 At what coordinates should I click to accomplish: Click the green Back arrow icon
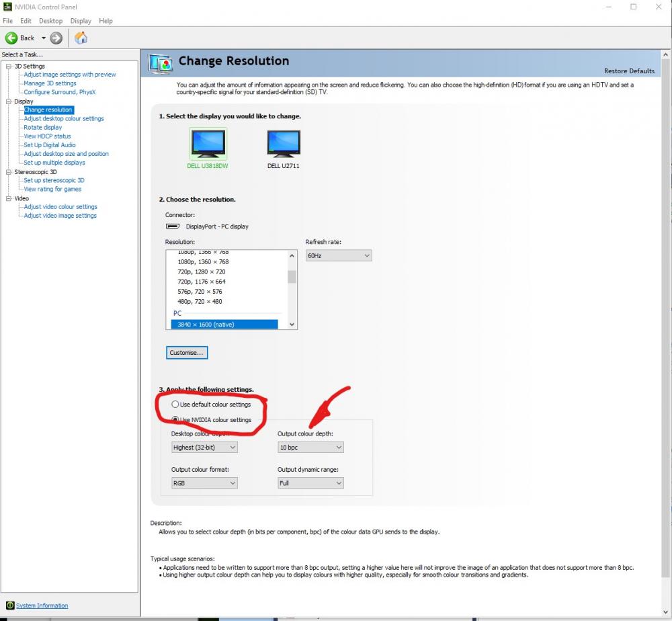click(11, 38)
